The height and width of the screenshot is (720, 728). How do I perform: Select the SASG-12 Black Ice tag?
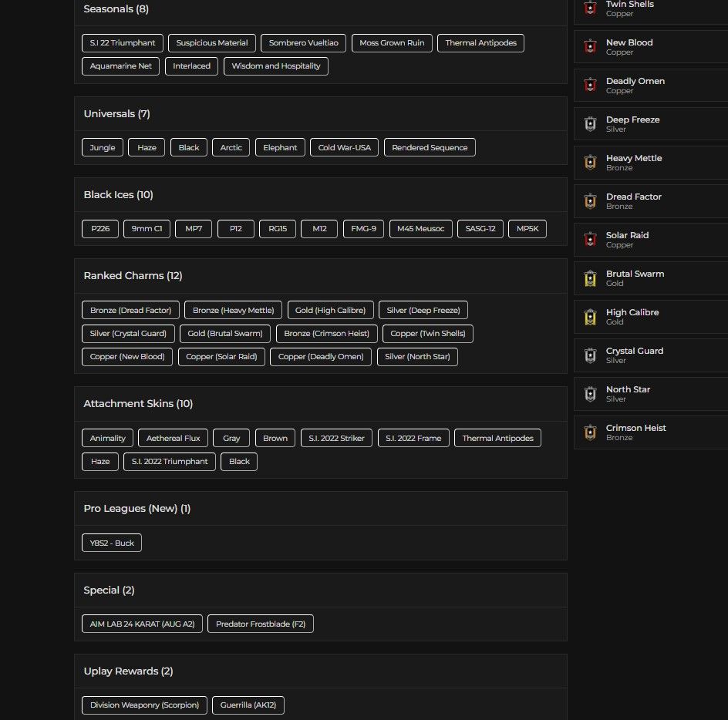(480, 228)
